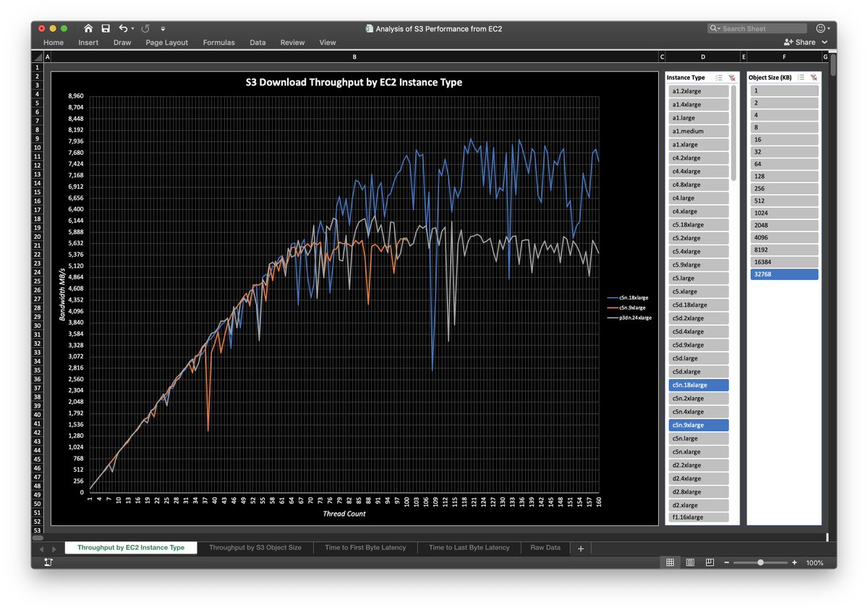Switch to the Time to First Byte Latency sheet

[365, 548]
